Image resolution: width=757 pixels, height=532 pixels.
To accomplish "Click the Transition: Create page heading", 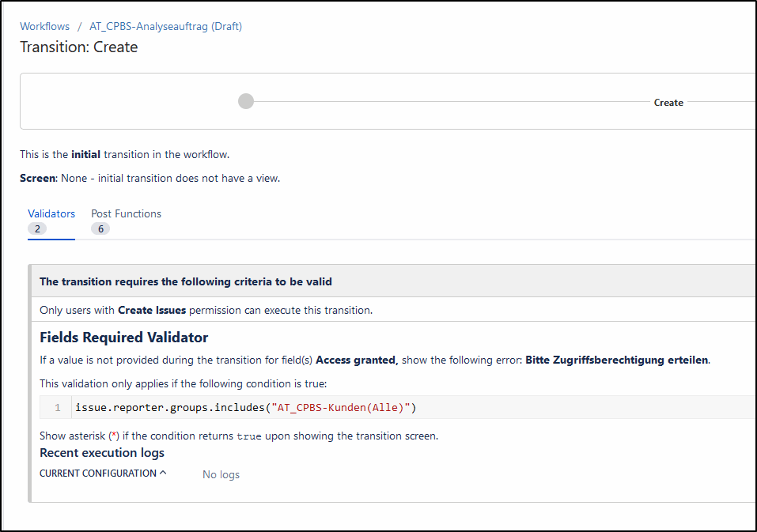I will tap(80, 47).
